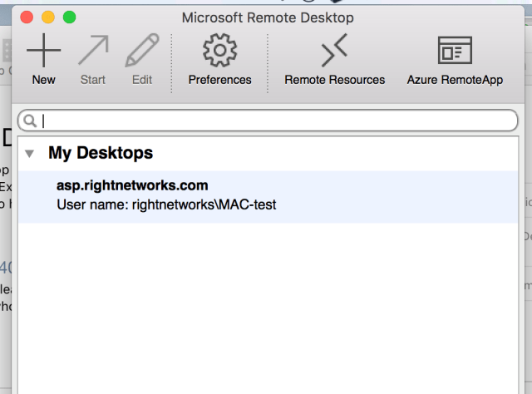Click the "Azure RemoteApp" toolbar label

point(455,81)
